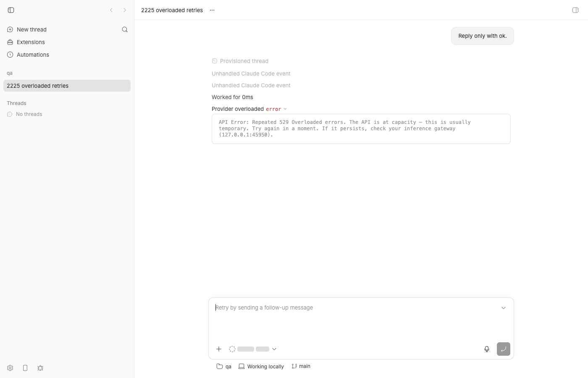Click the 2225 overloaded retries header title
This screenshot has height=378, width=588.
172,10
